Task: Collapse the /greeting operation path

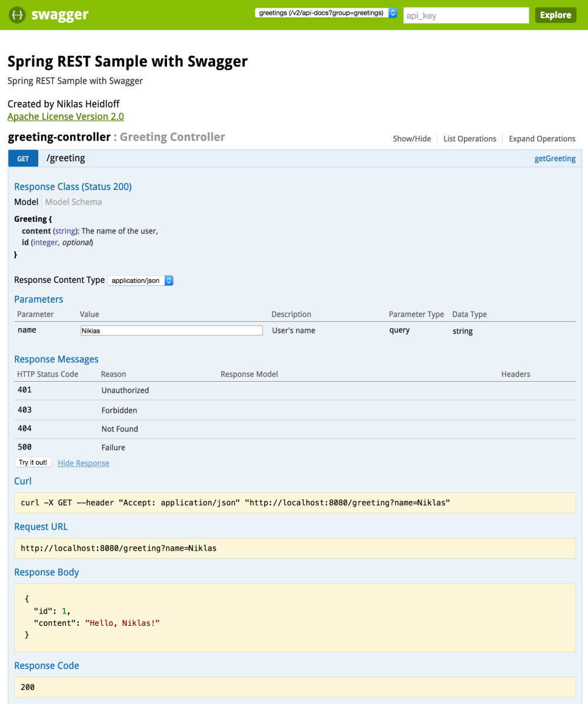Action: (65, 158)
